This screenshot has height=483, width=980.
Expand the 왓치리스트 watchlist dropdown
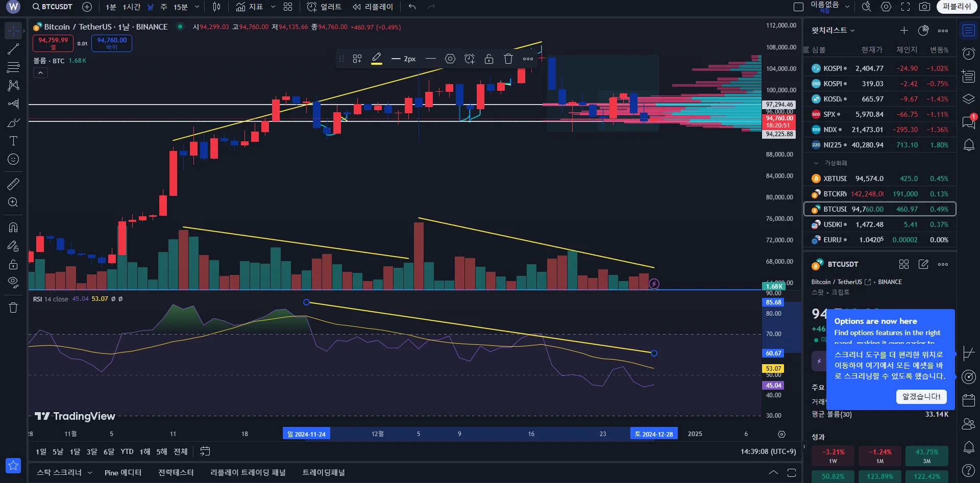[x=833, y=31]
